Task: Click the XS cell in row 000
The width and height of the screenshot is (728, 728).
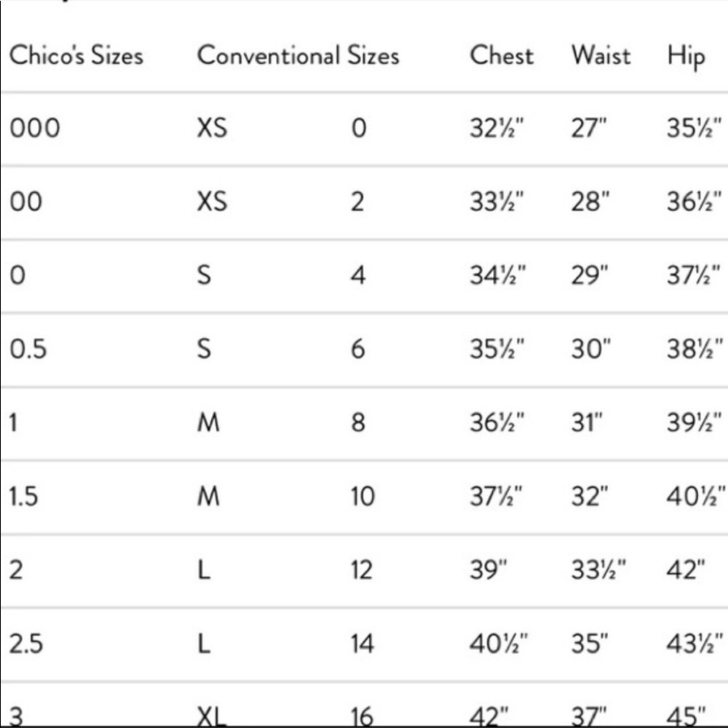Action: (212, 128)
